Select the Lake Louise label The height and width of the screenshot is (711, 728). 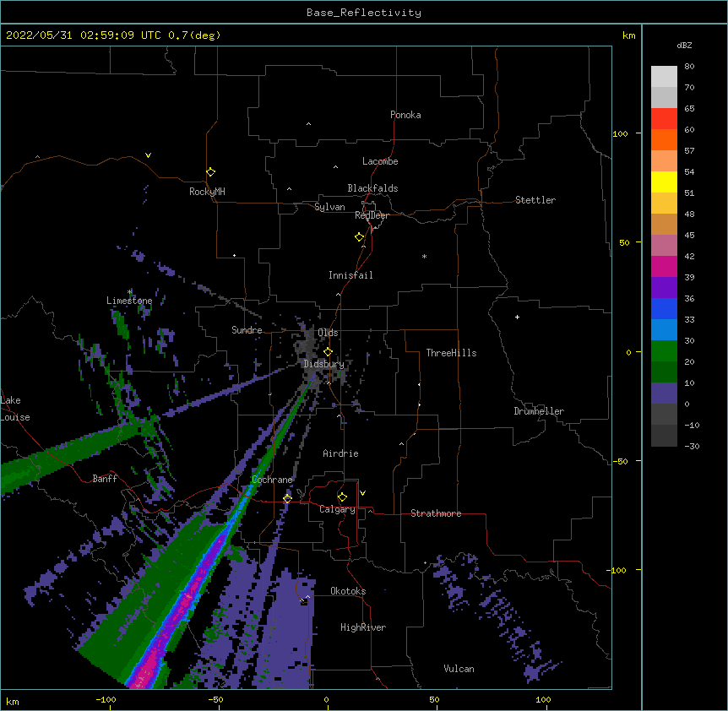(x=14, y=409)
